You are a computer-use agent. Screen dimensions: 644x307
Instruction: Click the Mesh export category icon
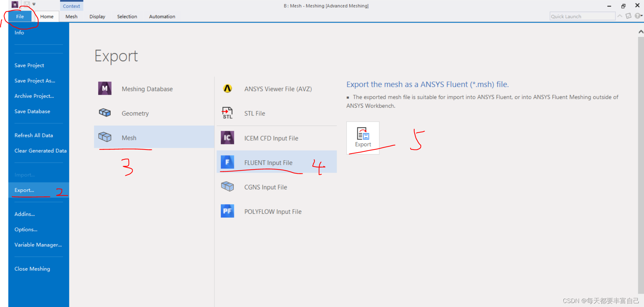point(105,137)
